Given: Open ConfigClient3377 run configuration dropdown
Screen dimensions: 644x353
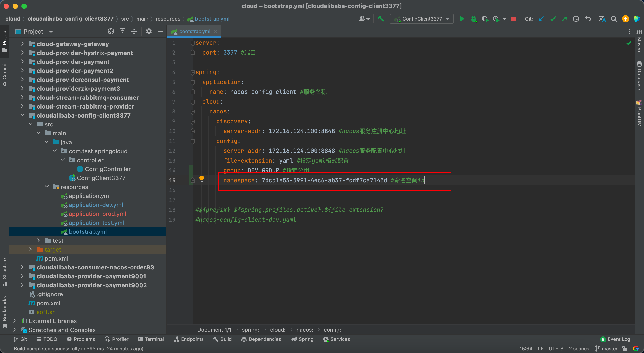Looking at the screenshot, I should (x=422, y=19).
